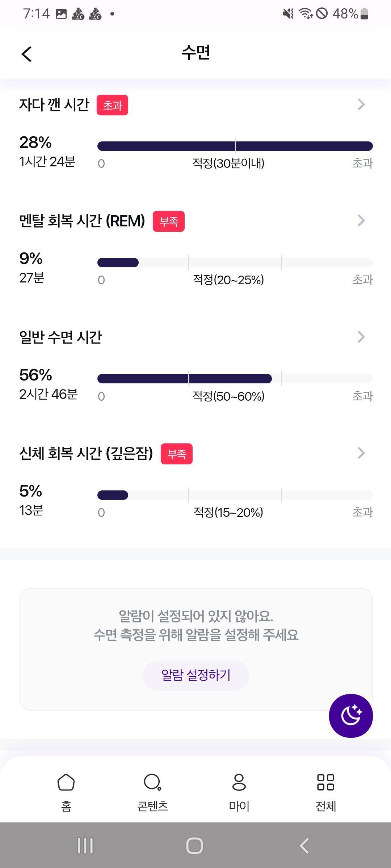Screen dimensions: 391x868
Task: Expand 자다 깬 시간 details chevron
Action: coord(361,105)
